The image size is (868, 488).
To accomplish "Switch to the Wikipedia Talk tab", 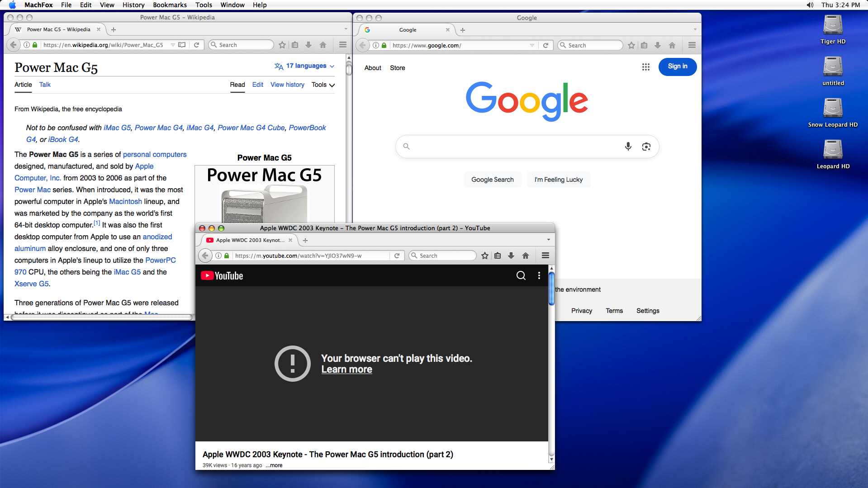I will pos(45,85).
